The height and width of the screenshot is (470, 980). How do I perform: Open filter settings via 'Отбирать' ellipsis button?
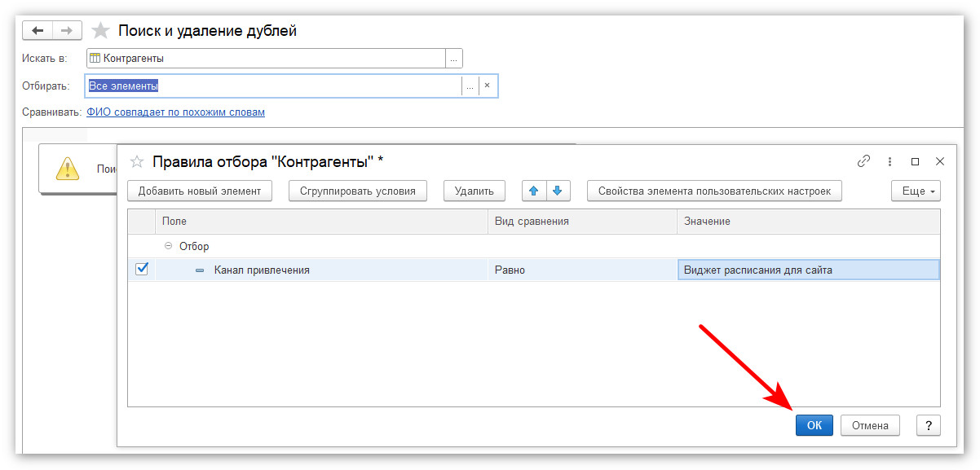[470, 86]
